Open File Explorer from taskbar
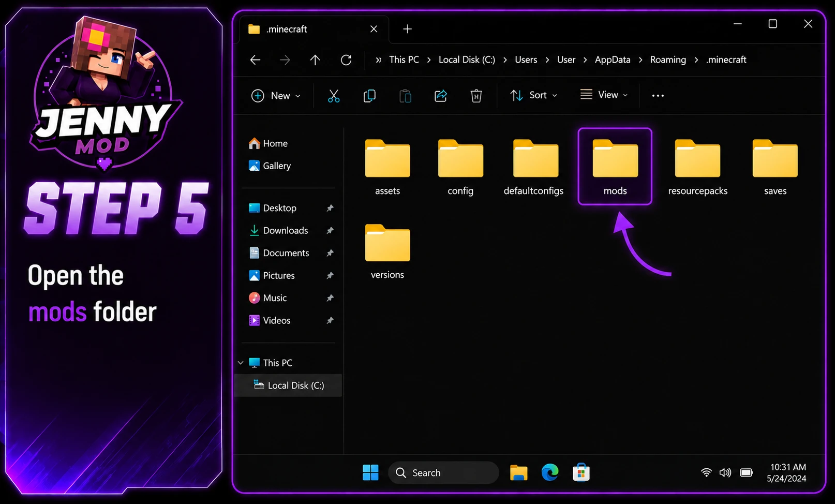This screenshot has width=835, height=504. click(x=518, y=472)
